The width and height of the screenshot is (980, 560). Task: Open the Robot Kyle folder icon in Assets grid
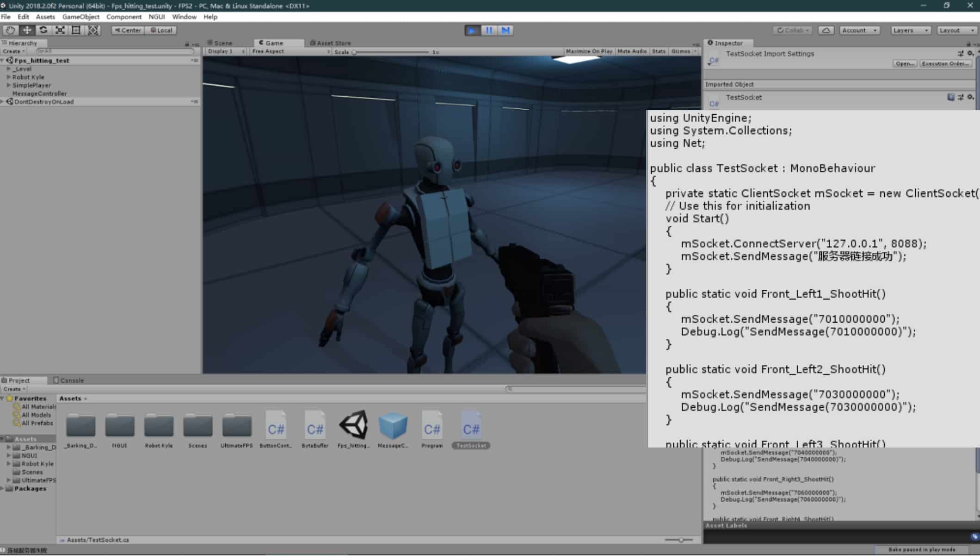[x=159, y=426]
